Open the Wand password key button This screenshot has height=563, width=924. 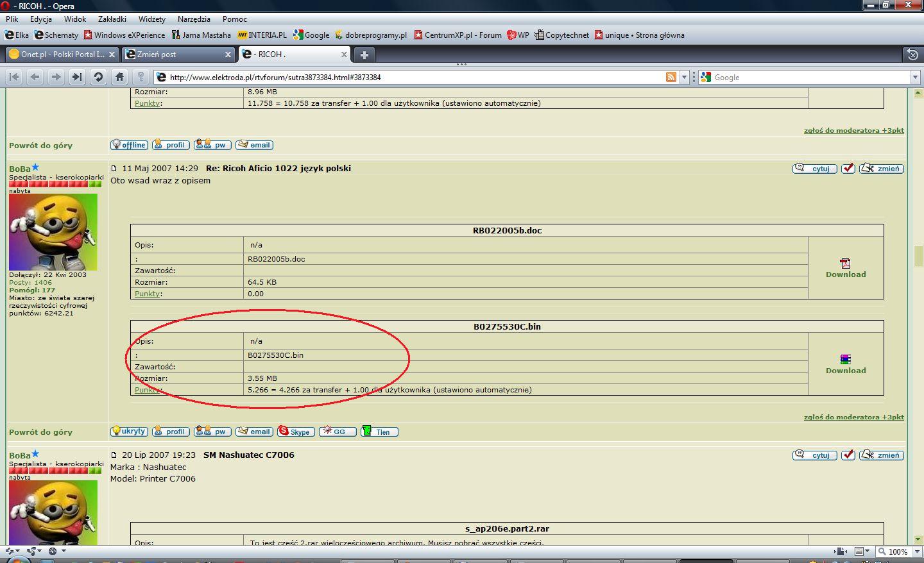pos(141,77)
